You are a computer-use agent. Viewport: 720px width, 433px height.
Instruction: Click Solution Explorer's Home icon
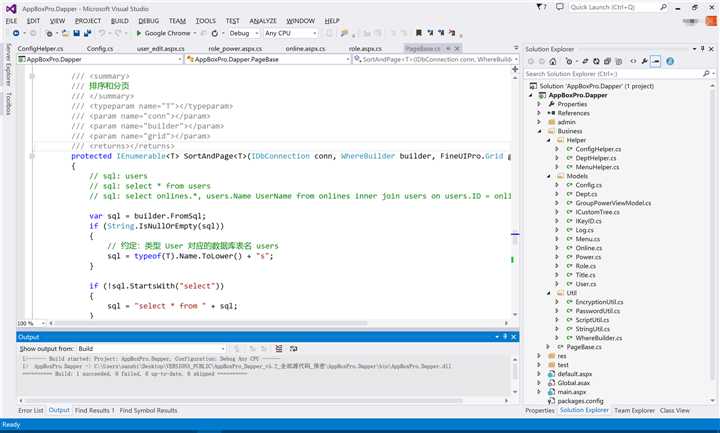[553, 61]
